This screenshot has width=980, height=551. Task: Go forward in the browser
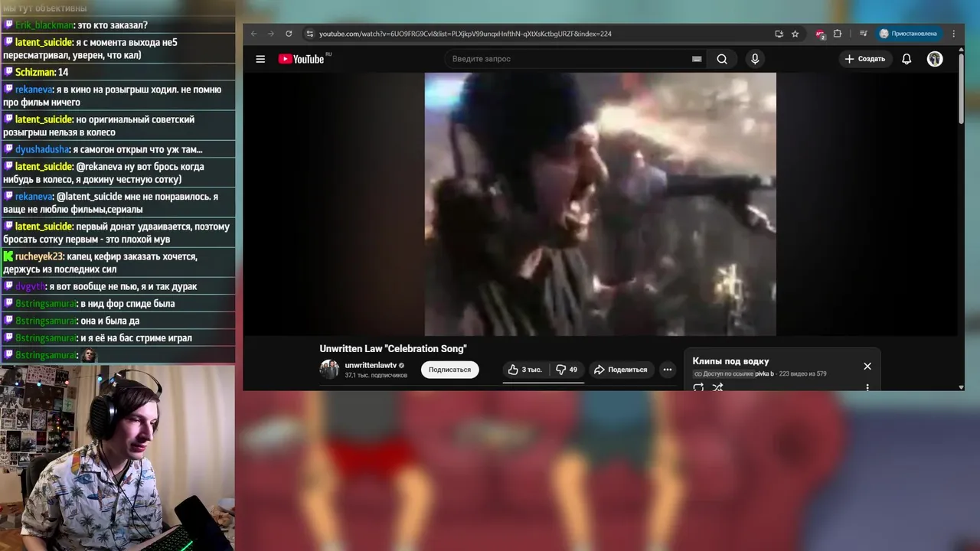pyautogui.click(x=271, y=34)
